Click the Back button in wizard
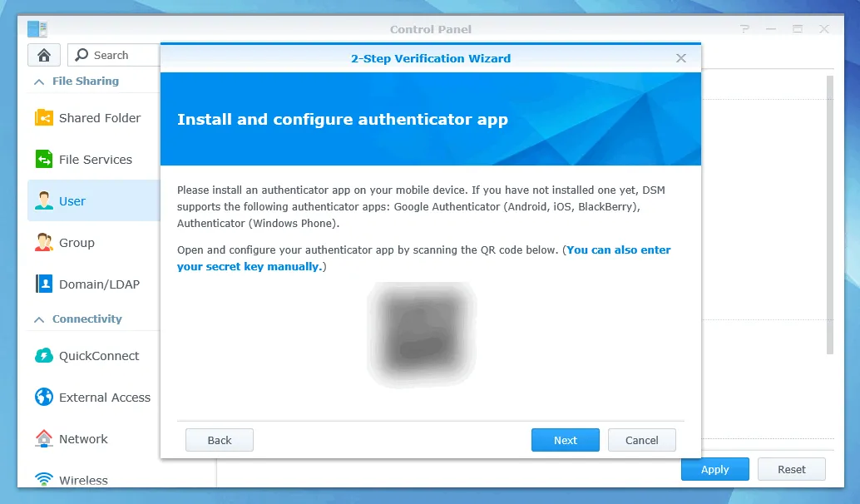This screenshot has height=504, width=860. tap(220, 440)
